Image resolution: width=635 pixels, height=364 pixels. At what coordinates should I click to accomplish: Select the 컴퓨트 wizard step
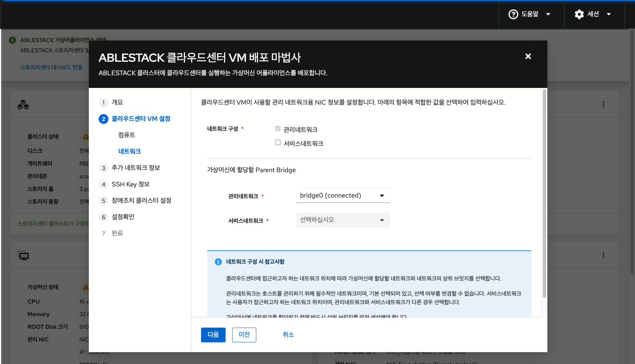127,135
